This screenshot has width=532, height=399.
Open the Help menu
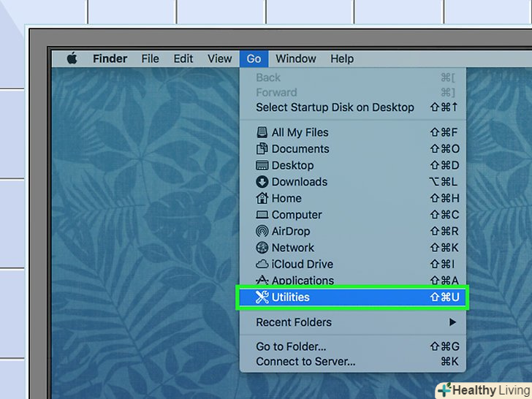[342, 58]
